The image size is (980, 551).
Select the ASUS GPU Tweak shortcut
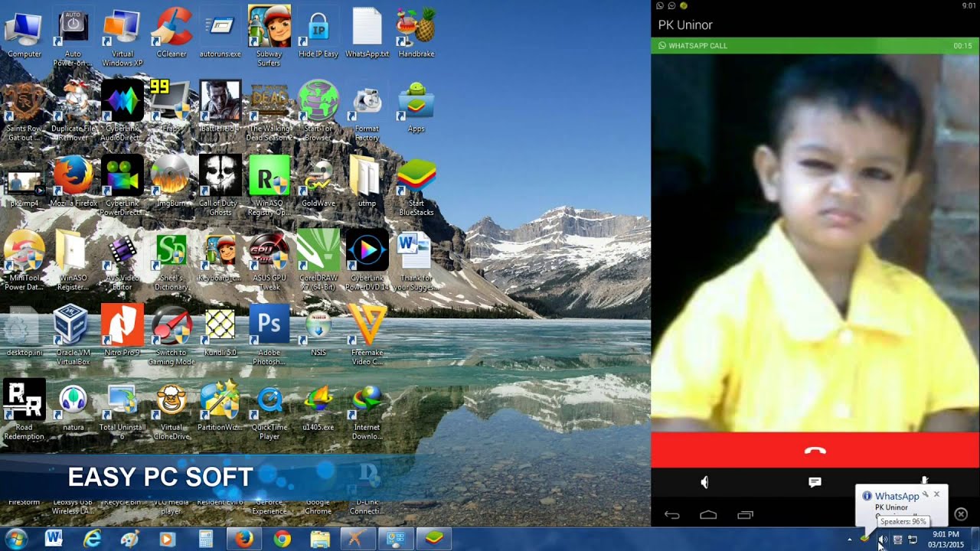pos(269,260)
